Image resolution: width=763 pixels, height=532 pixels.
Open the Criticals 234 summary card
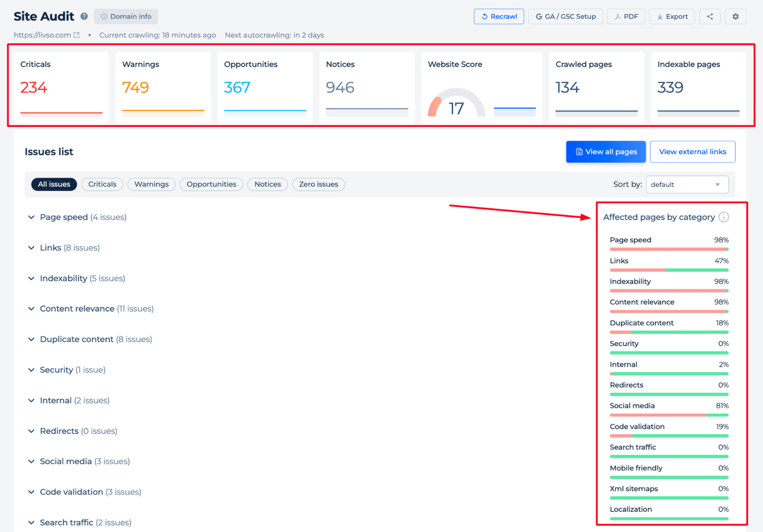click(61, 87)
